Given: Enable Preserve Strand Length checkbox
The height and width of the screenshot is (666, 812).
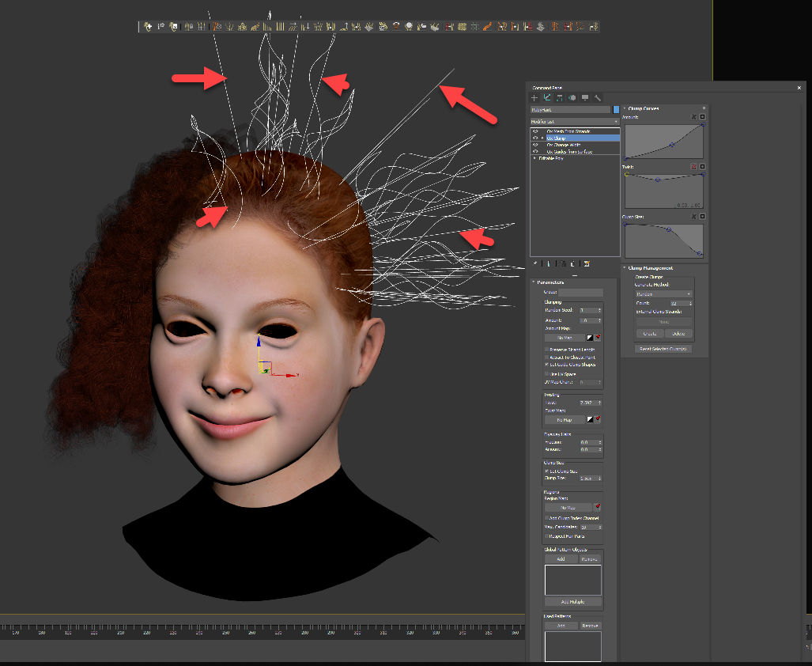Looking at the screenshot, I should [546, 350].
